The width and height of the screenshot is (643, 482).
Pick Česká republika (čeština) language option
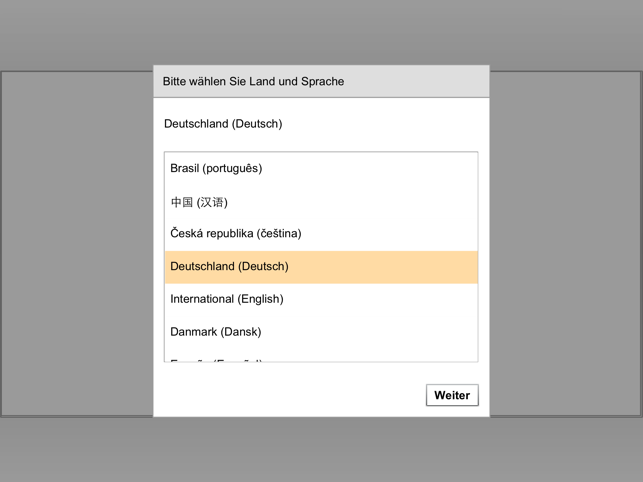[x=235, y=233]
